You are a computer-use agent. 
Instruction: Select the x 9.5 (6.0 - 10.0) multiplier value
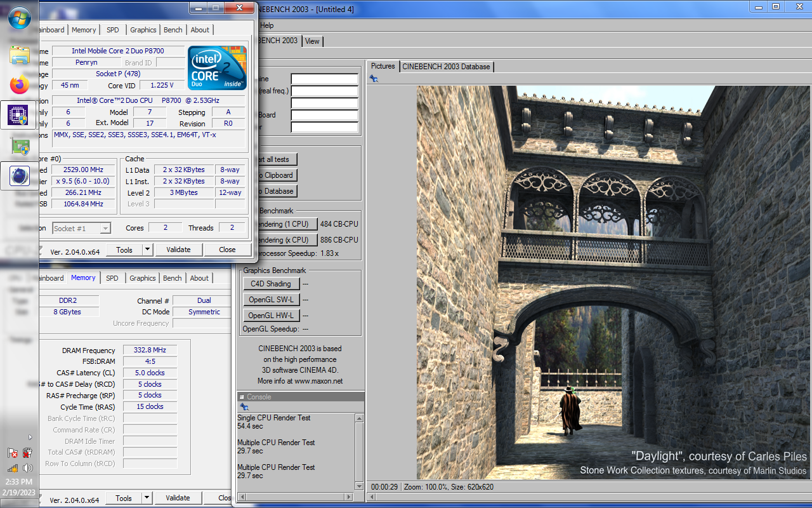(83, 182)
